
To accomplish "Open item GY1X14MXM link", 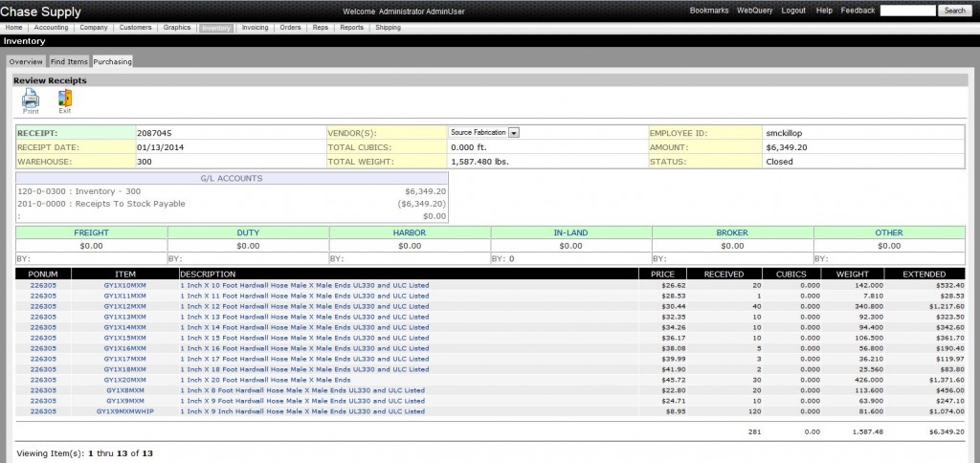I will (125, 327).
